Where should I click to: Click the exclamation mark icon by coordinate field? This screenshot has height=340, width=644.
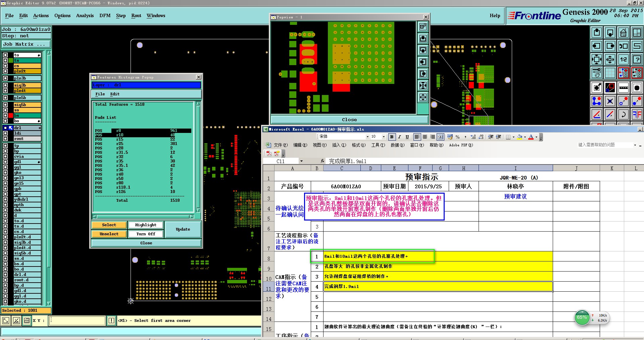click(111, 321)
